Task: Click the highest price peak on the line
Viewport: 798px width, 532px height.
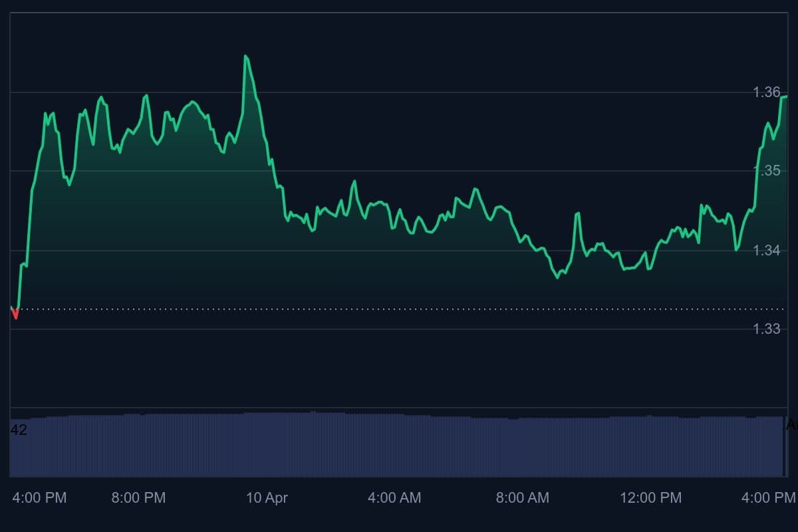Action: pyautogui.click(x=245, y=57)
